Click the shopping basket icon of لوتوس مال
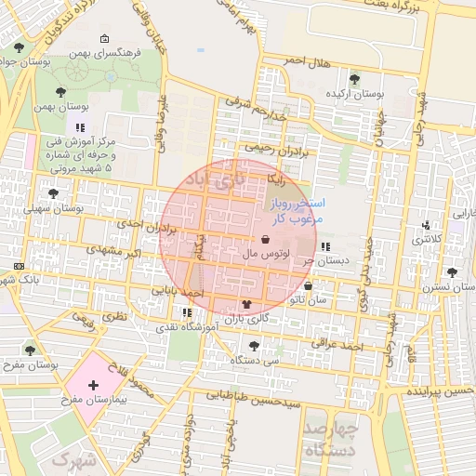The height and width of the screenshot is (476, 476). [x=265, y=239]
